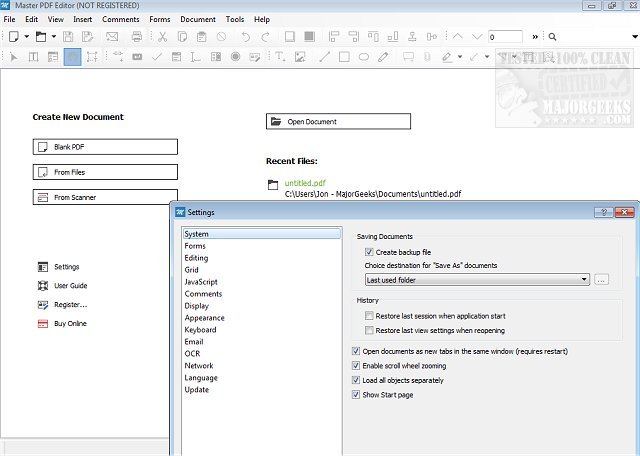
Task: Open the Forms menu
Action: (159, 19)
